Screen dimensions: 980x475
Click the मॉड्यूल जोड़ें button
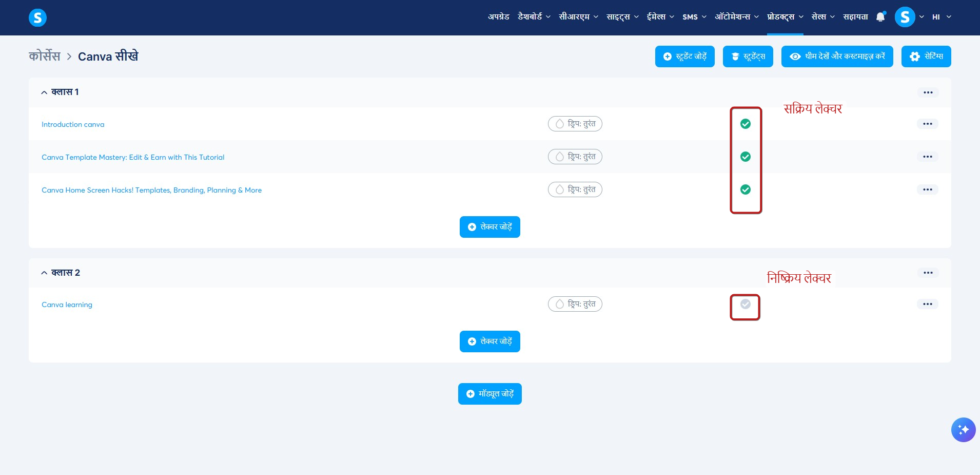click(489, 394)
